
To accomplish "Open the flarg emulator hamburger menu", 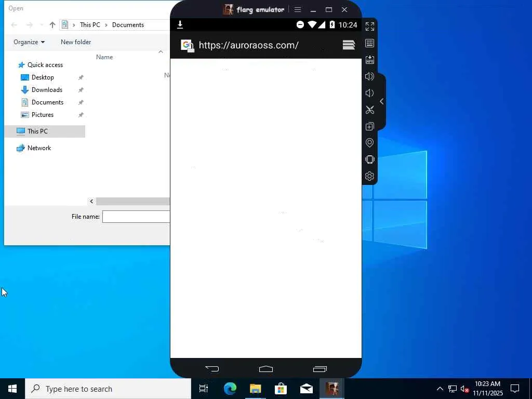I will [x=298, y=9].
